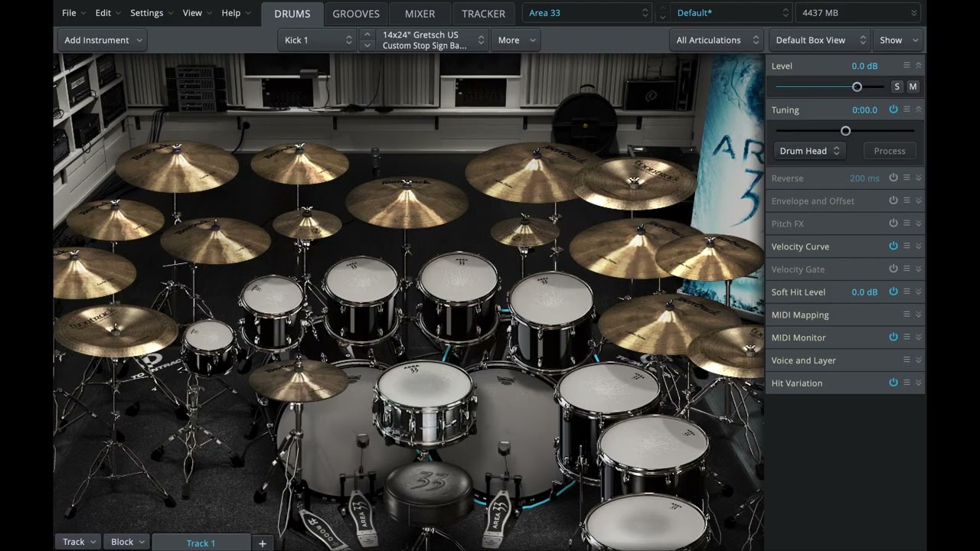Open the View menu

coord(197,13)
